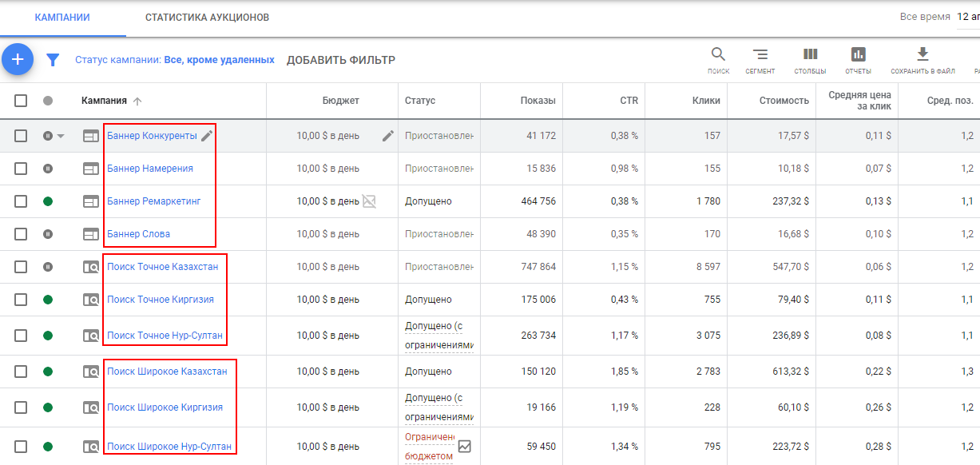Image resolution: width=980 pixels, height=465 pixels.
Task: Click the blue plus new campaign button
Action: tap(18, 59)
